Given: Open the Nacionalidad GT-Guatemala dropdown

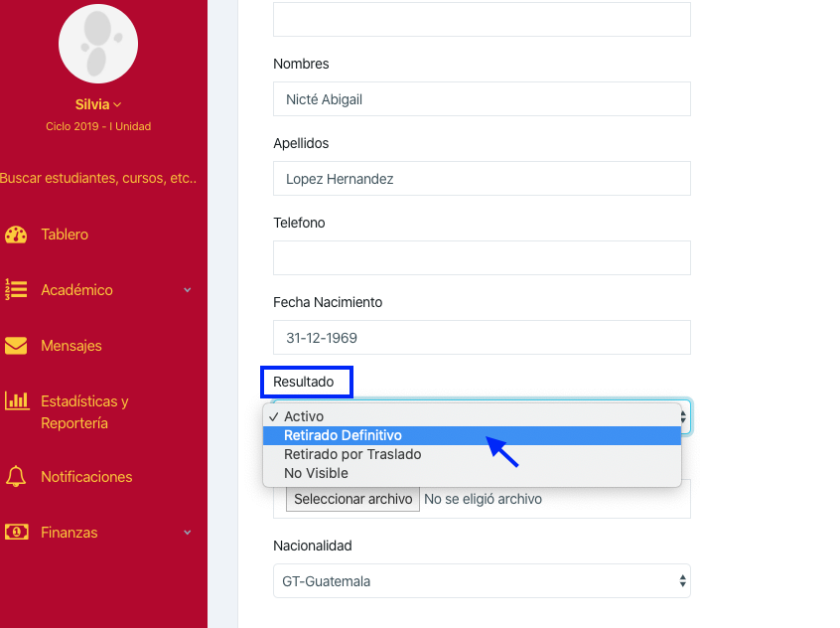Looking at the screenshot, I should click(x=482, y=581).
